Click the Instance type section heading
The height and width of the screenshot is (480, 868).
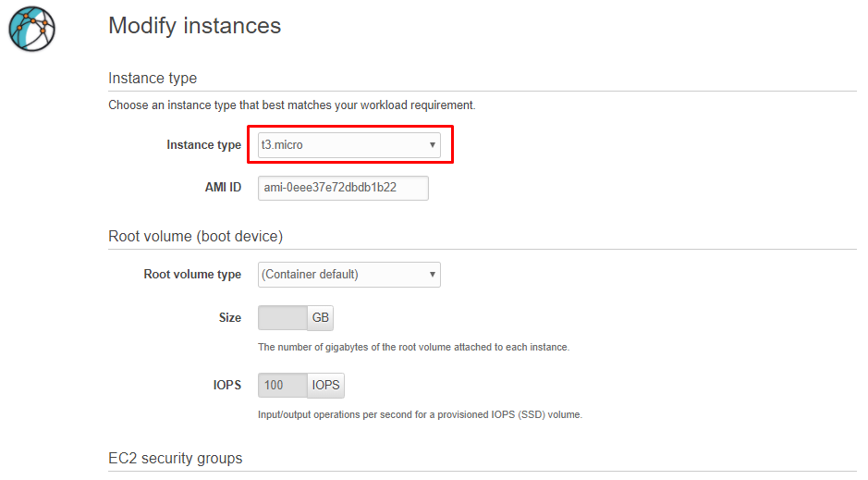coord(153,78)
